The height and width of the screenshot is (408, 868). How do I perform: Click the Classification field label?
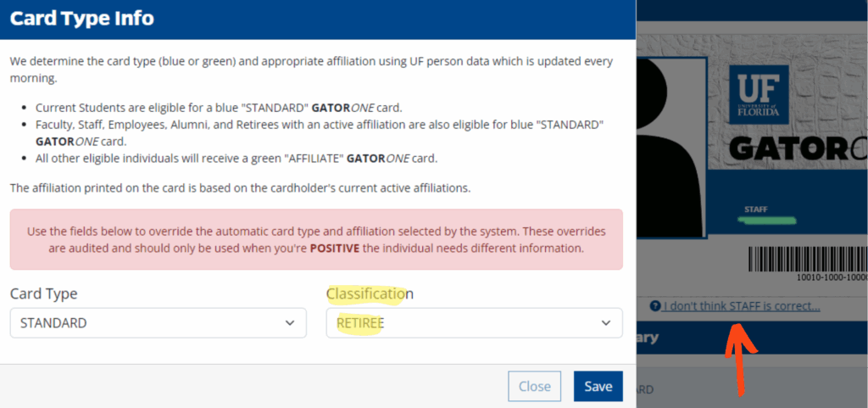[x=370, y=294]
